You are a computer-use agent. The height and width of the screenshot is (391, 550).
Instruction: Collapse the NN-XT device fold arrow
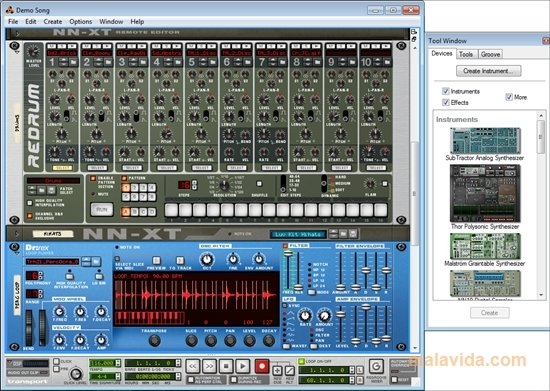[x=17, y=234]
